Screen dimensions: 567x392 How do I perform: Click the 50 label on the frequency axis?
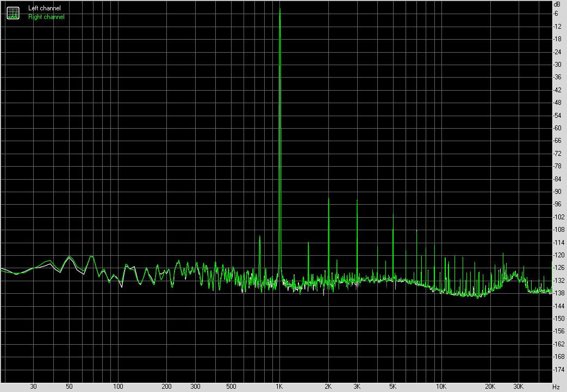[x=69, y=387]
